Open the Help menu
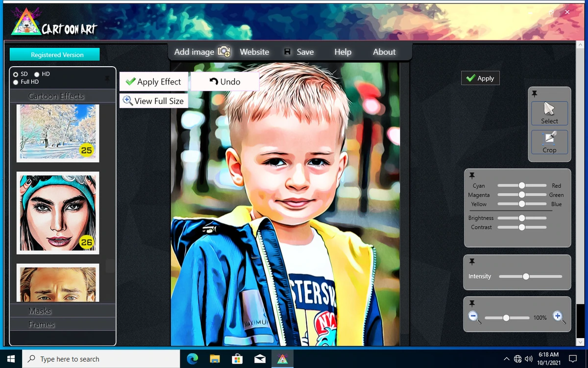Image resolution: width=588 pixels, height=368 pixels. coord(343,52)
